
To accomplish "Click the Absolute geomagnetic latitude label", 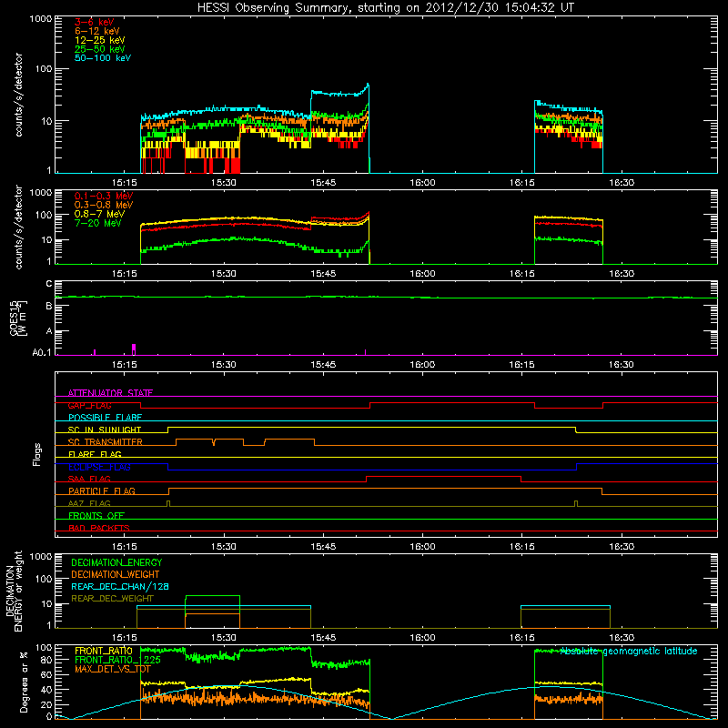I will point(629,652).
